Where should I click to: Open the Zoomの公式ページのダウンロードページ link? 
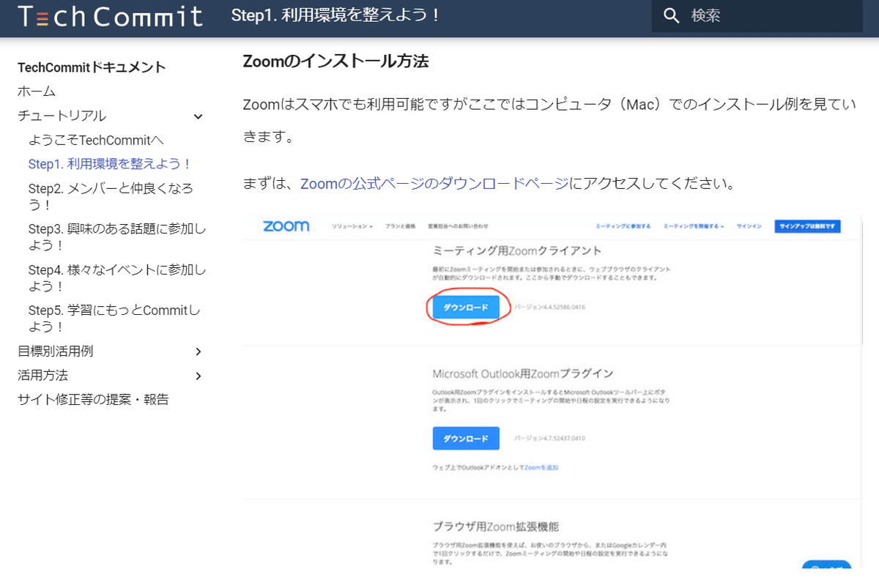(x=434, y=184)
